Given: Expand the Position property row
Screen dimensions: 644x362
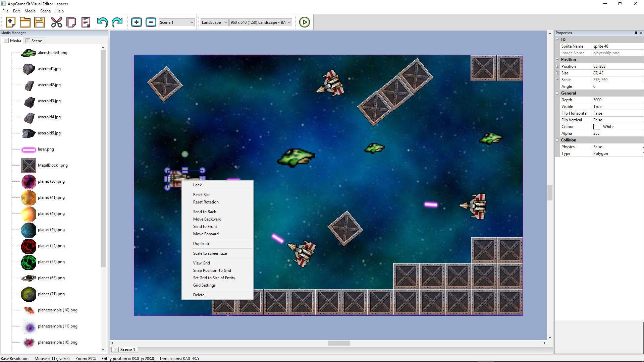Looking at the screenshot, I should click(557, 66).
